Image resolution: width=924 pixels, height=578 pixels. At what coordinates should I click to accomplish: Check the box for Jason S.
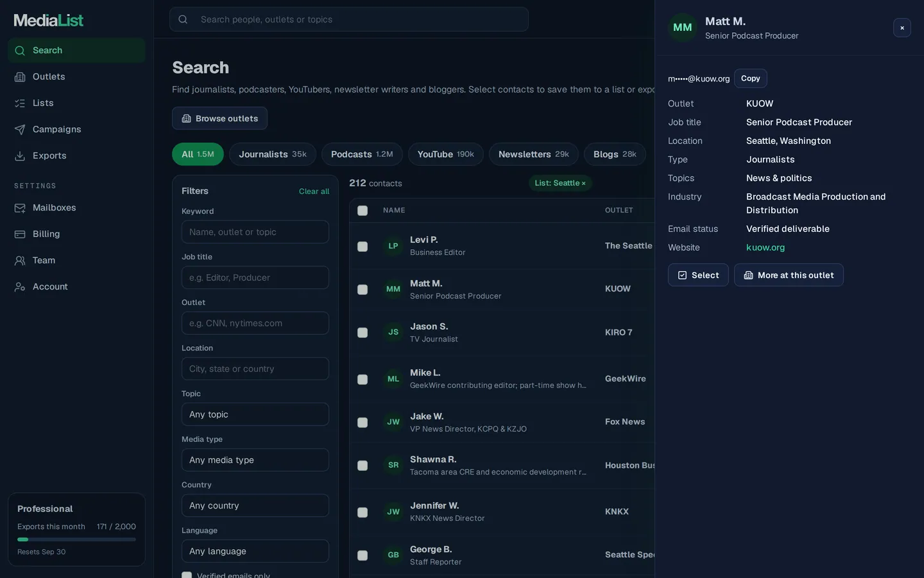[363, 333]
